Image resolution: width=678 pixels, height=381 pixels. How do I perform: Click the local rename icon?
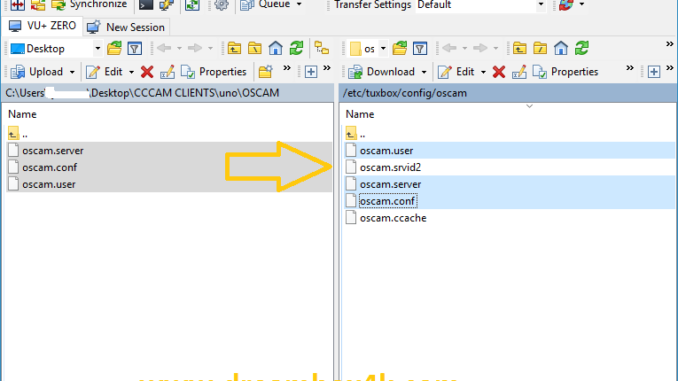[167, 72]
